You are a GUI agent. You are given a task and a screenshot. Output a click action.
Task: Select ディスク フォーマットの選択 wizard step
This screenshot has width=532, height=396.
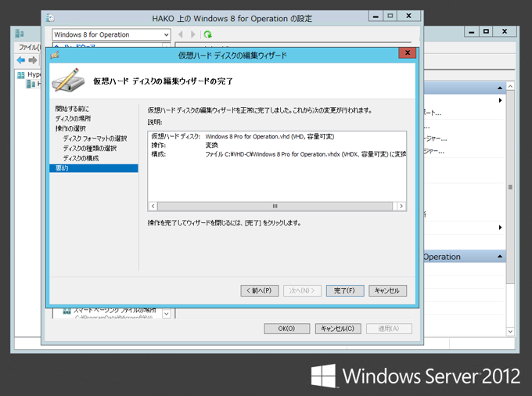click(x=95, y=139)
